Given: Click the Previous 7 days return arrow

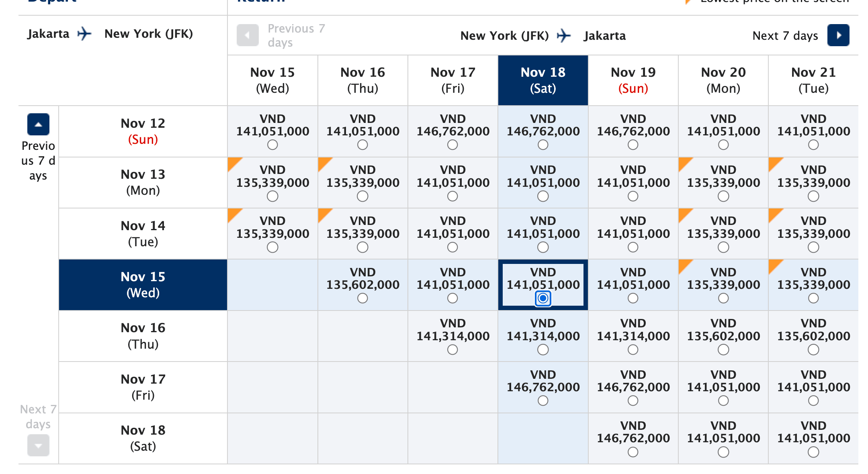Looking at the screenshot, I should coord(247,35).
